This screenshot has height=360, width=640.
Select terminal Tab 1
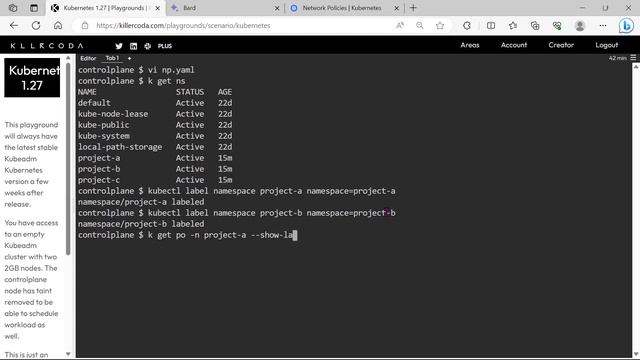click(112, 58)
